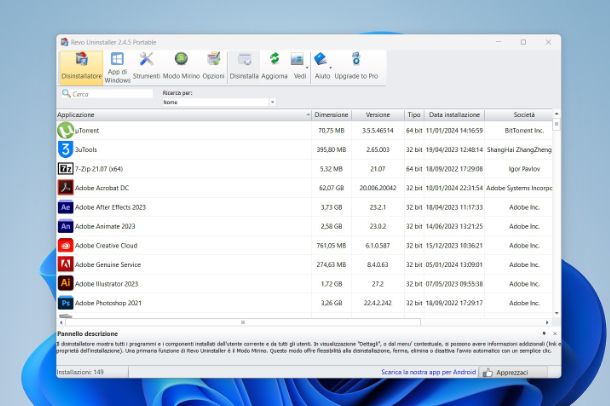Click vertical scrollbar up arrow
This screenshot has height=406, width=610.
tap(556, 114)
